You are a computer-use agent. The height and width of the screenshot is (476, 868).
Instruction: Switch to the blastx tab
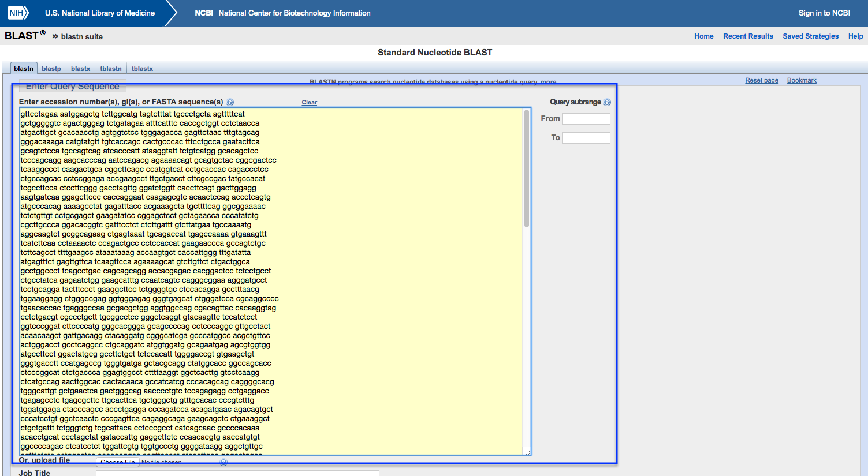coord(80,69)
